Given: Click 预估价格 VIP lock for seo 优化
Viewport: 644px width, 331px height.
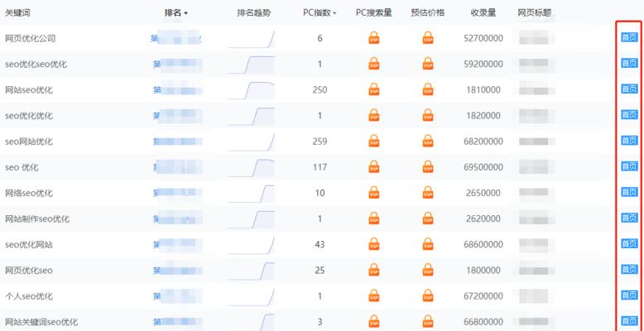Looking at the screenshot, I should pyautogui.click(x=428, y=166).
